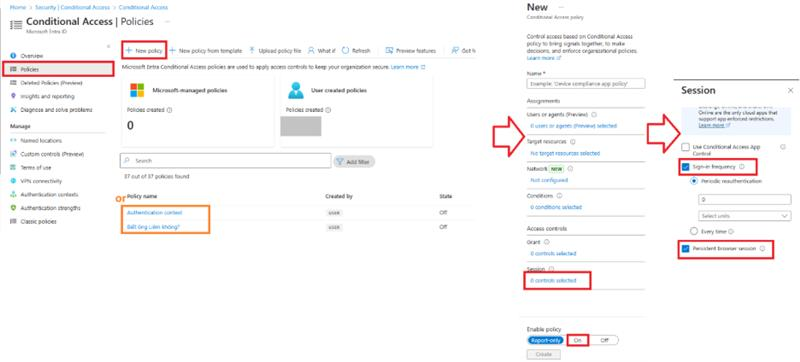This screenshot has height=362, width=800.
Task: Click the Refresh circular arrow icon
Action: pos(345,50)
